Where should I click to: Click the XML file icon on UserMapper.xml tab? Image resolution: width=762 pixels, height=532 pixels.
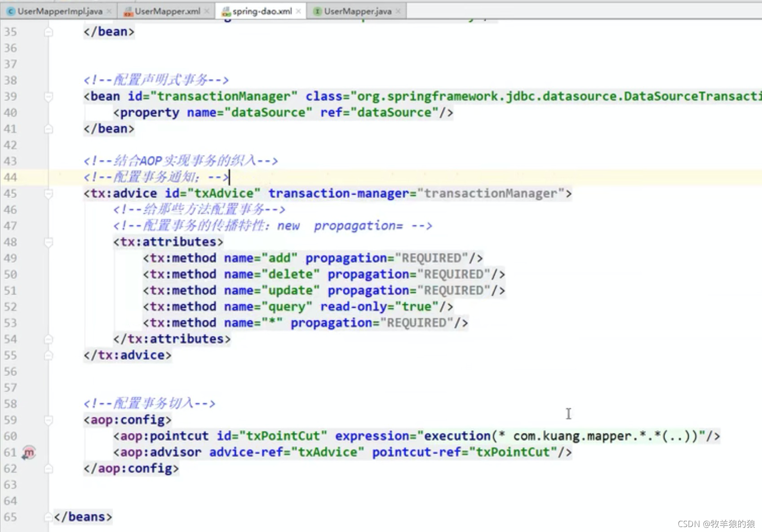coord(128,12)
